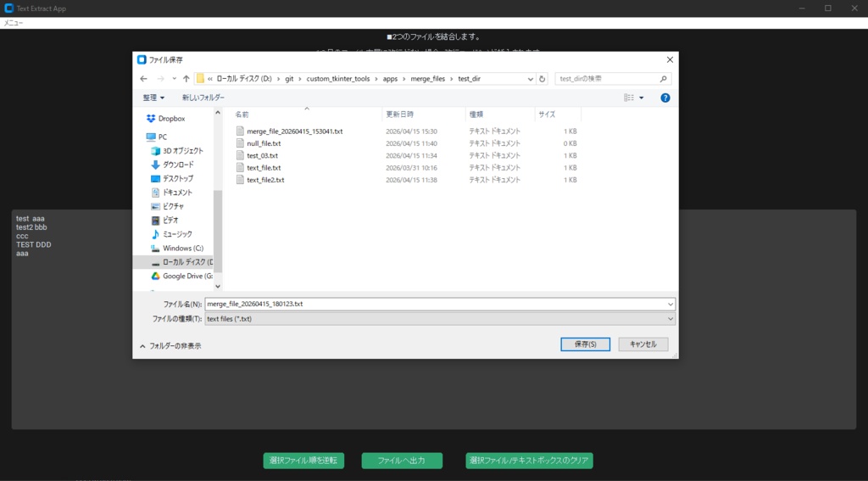Image resolution: width=868 pixels, height=481 pixels.
Task: Click the Text Extract App title icon
Action: click(8, 8)
